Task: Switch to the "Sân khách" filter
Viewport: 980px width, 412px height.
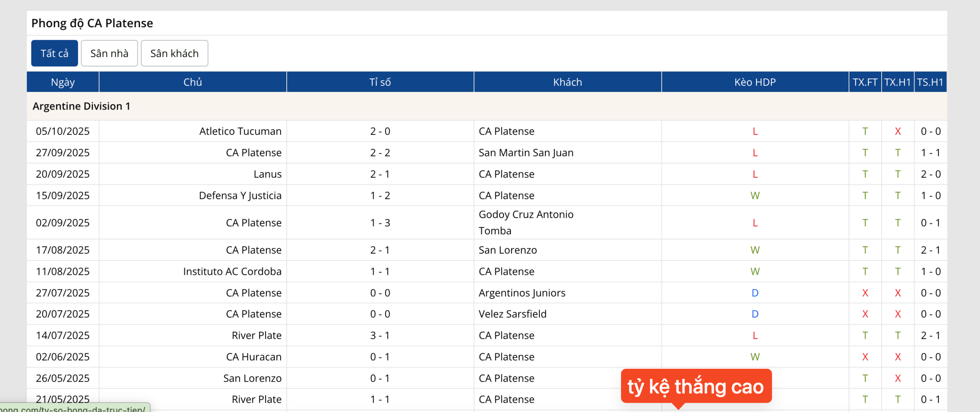Action: point(174,53)
